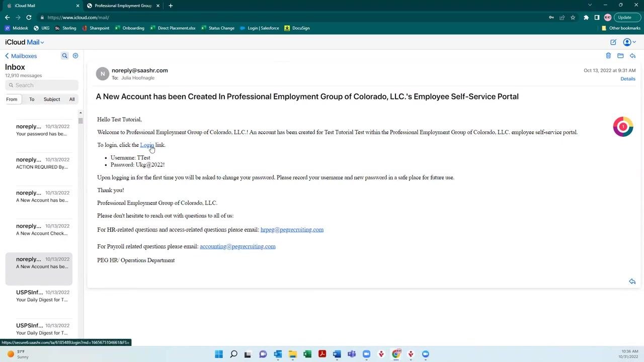Reply with the arrow at email bottom
This screenshot has width=644, height=362.
[x=632, y=282]
